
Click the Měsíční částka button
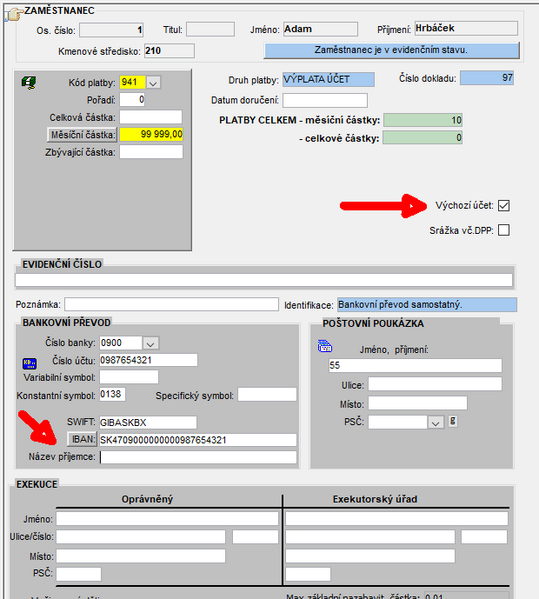pos(82,134)
